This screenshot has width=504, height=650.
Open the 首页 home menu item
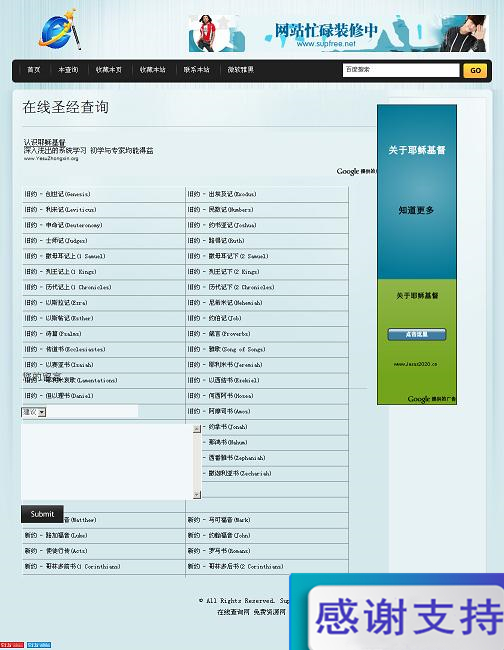[34, 70]
